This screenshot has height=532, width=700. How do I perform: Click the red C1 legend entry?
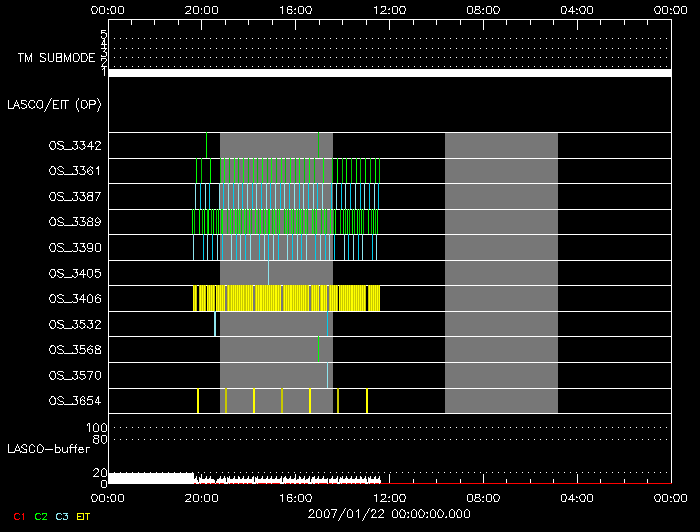18,516
